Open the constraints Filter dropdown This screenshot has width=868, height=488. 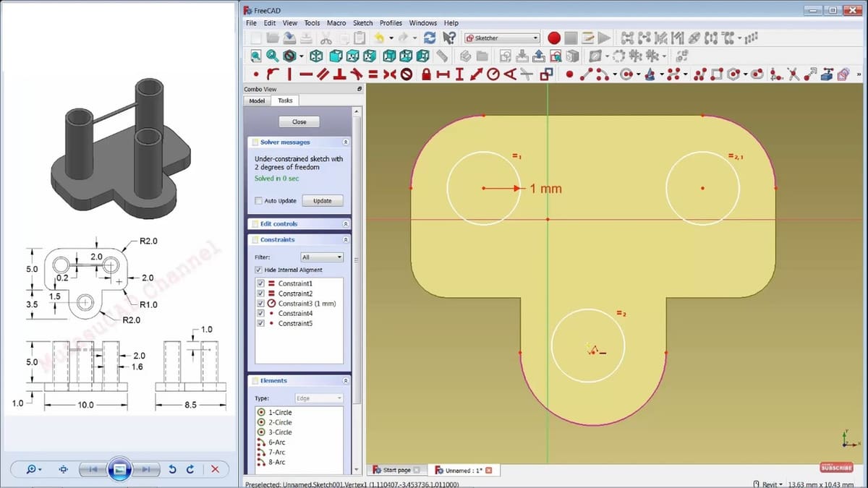click(322, 257)
